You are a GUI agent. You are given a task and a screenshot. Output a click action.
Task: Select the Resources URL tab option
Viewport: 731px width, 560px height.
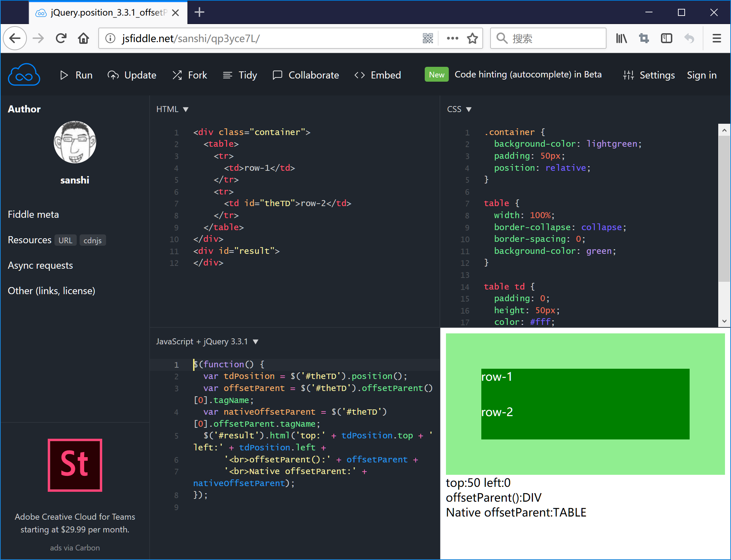(x=65, y=240)
